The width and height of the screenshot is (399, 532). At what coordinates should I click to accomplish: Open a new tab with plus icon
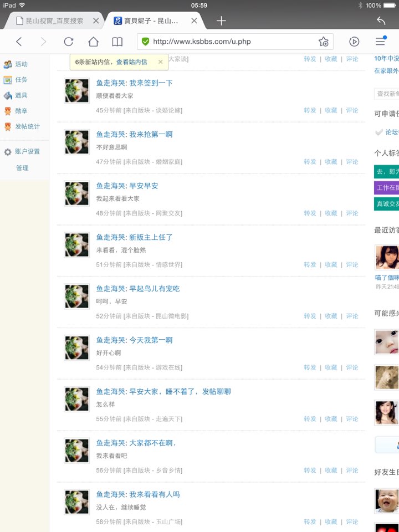click(x=221, y=21)
